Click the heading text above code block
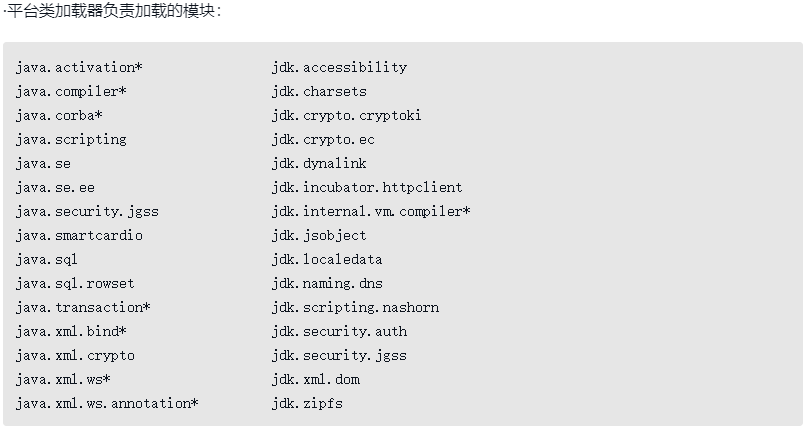Viewport: 807px width, 432px height. click(114, 12)
